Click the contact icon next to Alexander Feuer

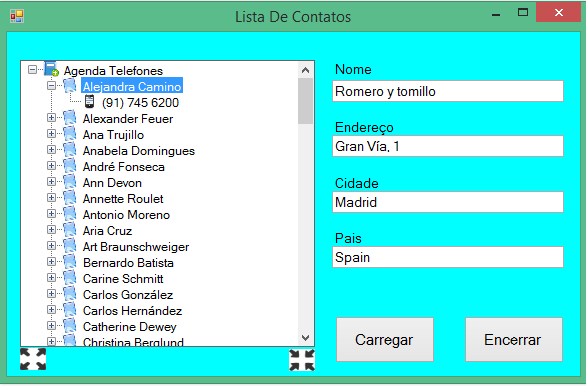coord(70,118)
